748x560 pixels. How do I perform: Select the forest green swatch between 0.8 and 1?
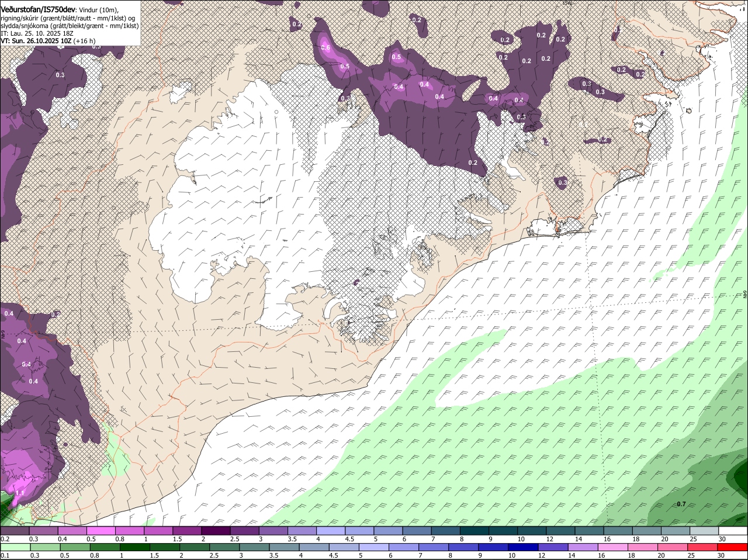(105, 547)
